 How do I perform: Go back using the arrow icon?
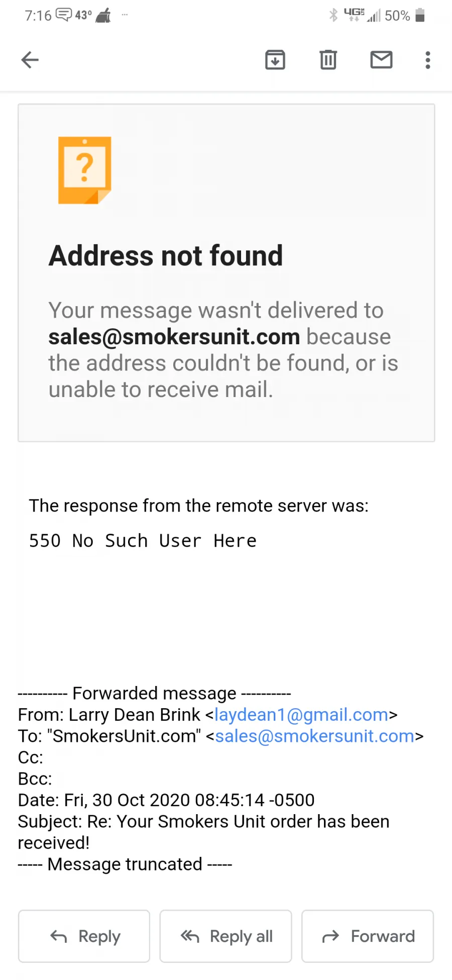pyautogui.click(x=30, y=60)
